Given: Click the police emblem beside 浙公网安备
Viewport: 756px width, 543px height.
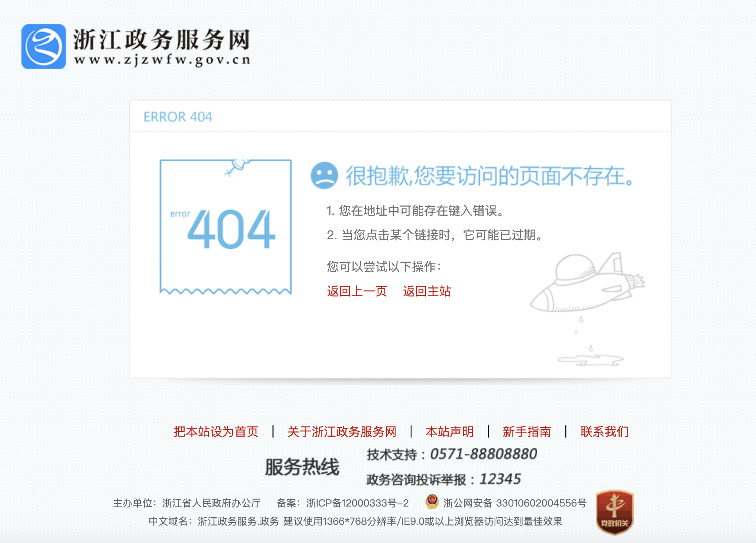Looking at the screenshot, I should 432,502.
